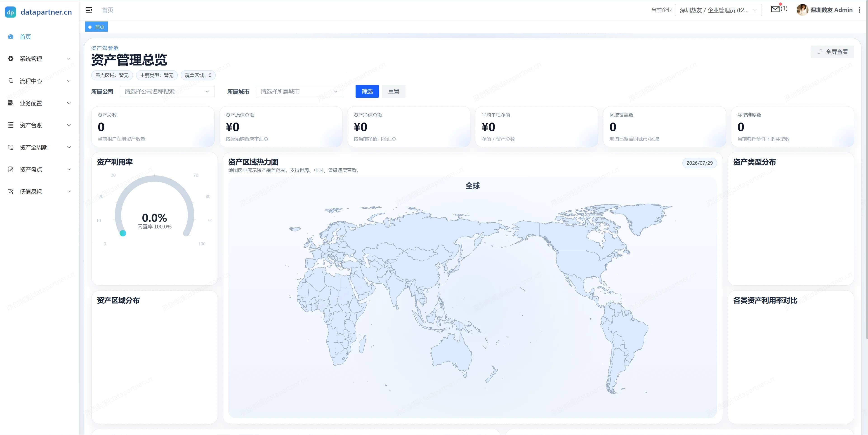Open the 所属公司 company dropdown
The image size is (868, 435).
[x=167, y=91]
